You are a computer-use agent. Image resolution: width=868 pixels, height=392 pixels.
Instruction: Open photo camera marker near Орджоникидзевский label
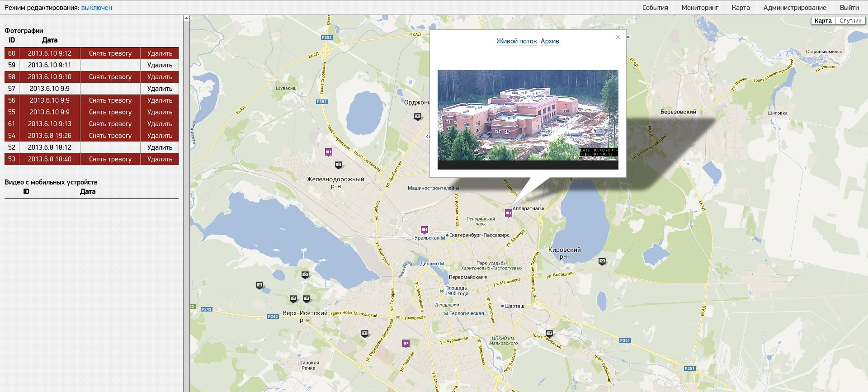(418, 116)
